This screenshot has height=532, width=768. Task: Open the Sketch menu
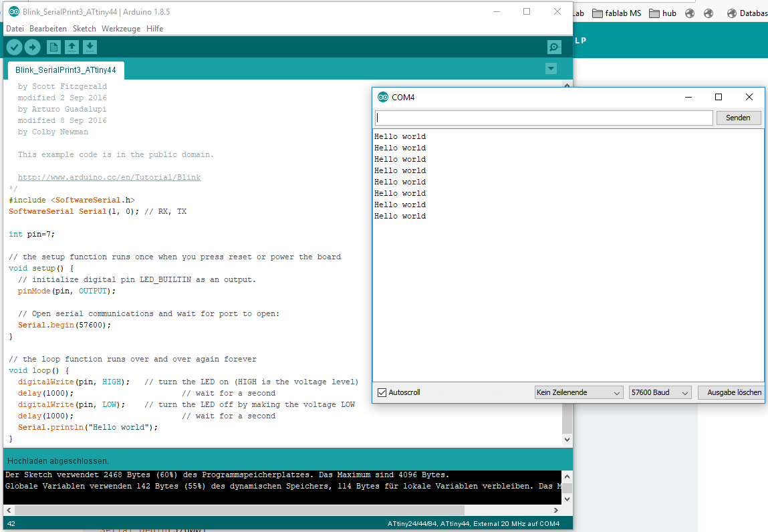click(x=84, y=29)
